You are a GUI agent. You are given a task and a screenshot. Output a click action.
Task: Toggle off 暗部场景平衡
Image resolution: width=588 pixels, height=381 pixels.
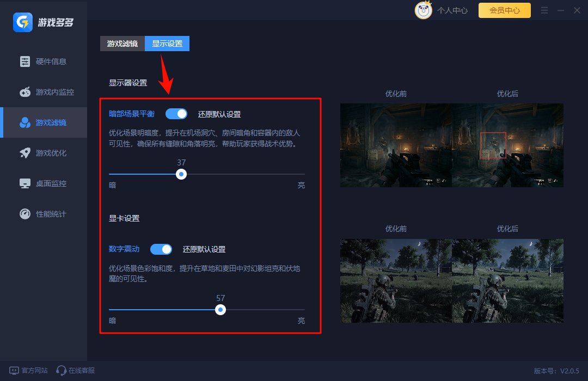pyautogui.click(x=176, y=113)
